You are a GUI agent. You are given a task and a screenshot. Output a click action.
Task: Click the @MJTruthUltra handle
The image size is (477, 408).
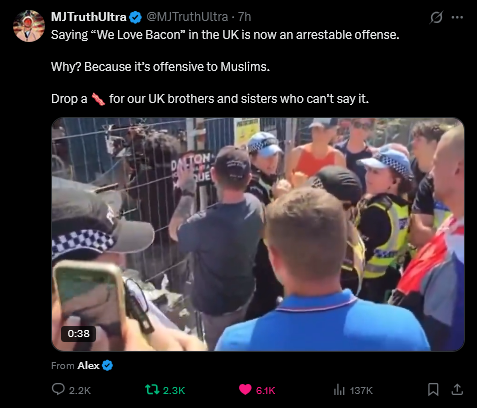187,17
